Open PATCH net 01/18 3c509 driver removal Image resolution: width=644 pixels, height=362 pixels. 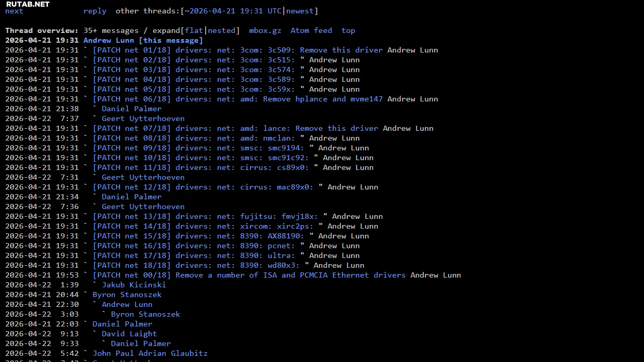point(237,50)
